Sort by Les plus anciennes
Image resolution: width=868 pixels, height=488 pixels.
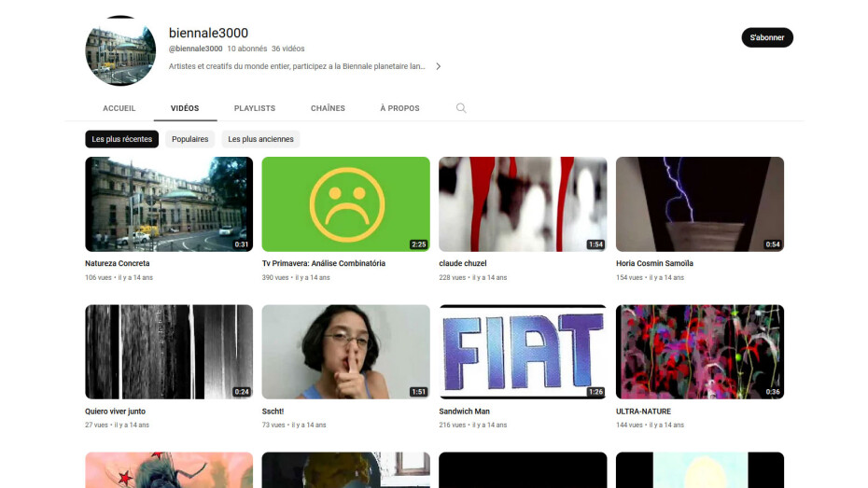click(260, 139)
